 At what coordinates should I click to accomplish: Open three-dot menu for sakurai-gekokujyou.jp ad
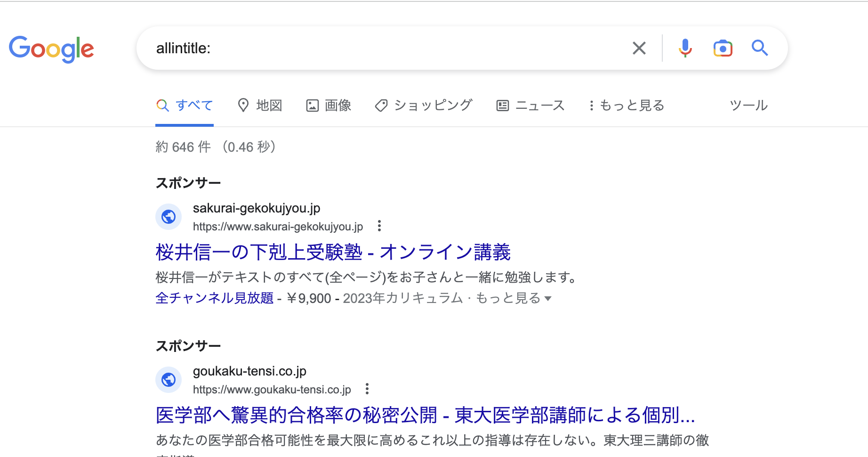(x=379, y=226)
